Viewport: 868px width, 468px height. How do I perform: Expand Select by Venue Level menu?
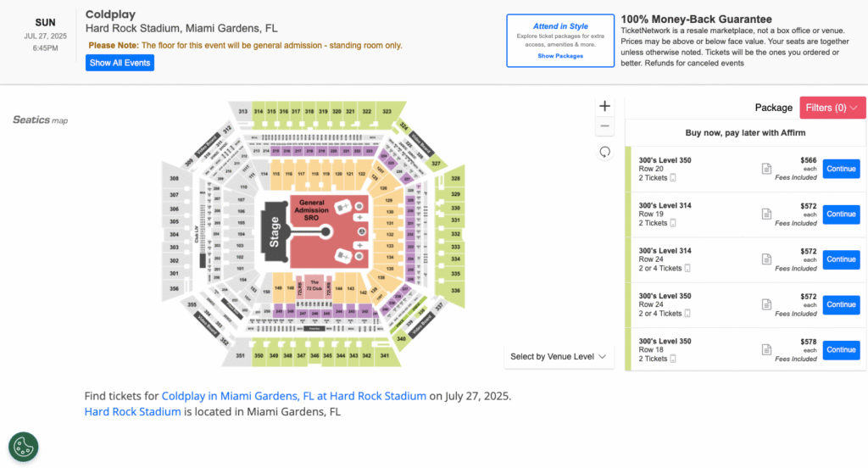pyautogui.click(x=558, y=356)
